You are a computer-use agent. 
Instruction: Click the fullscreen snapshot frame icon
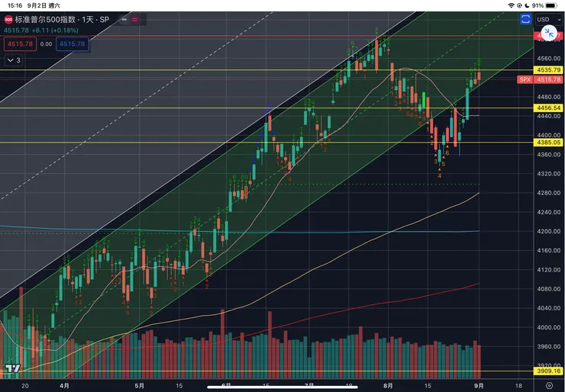[526, 19]
